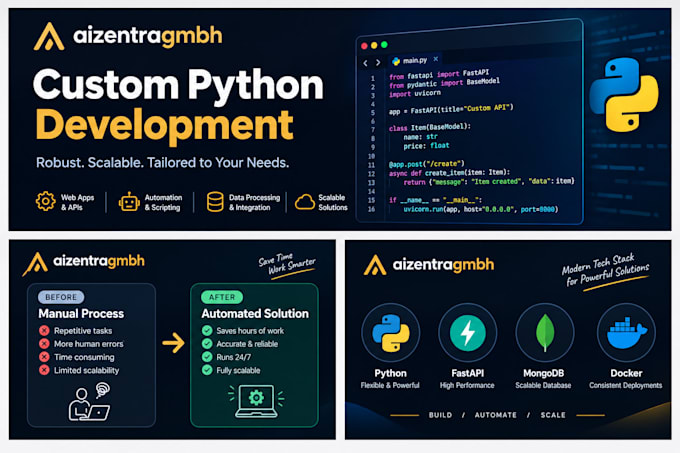This screenshot has width=680, height=453.
Task: Click the green AFTER badge label
Action: coord(222,297)
